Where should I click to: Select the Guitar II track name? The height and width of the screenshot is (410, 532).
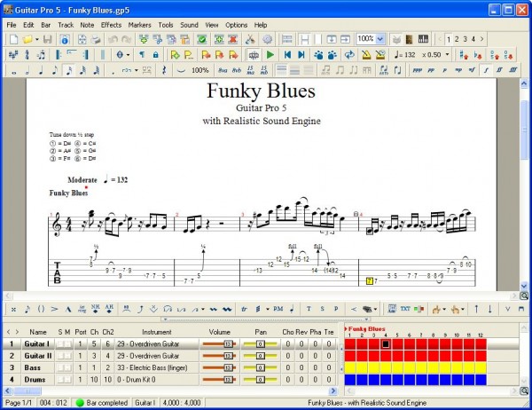pyautogui.click(x=36, y=355)
